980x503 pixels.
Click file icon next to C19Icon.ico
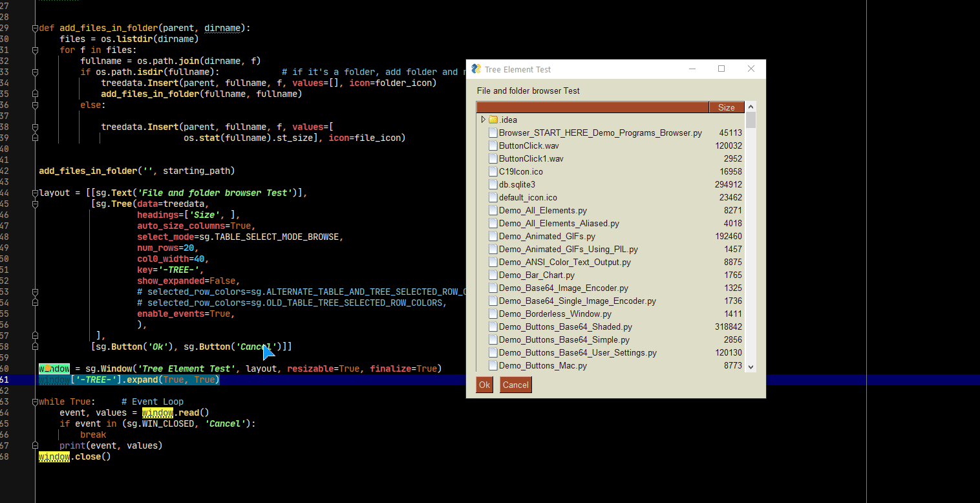coord(493,171)
